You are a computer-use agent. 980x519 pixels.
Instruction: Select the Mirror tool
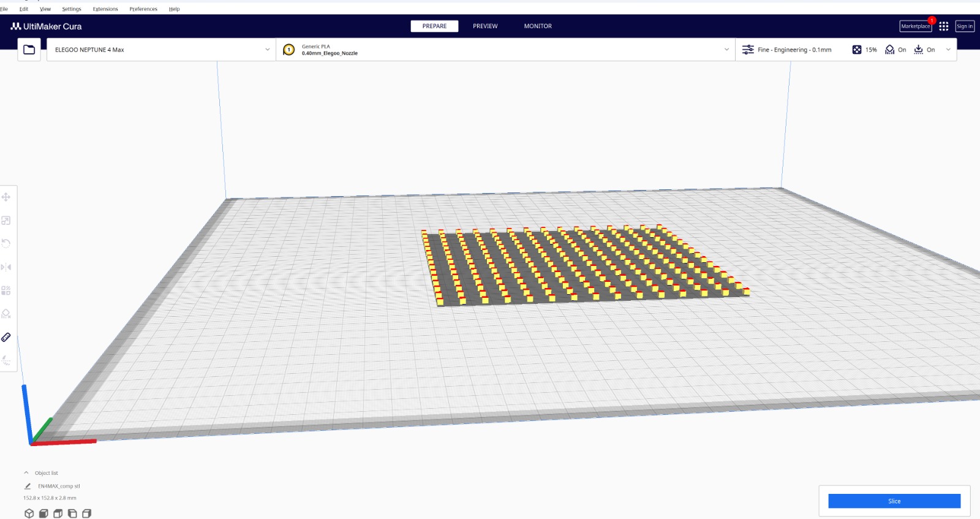6,267
